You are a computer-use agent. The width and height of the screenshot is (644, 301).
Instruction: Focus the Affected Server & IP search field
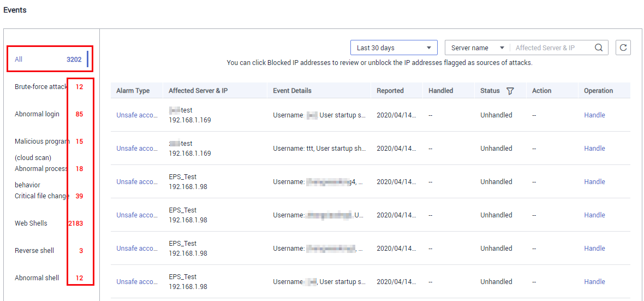(x=551, y=48)
